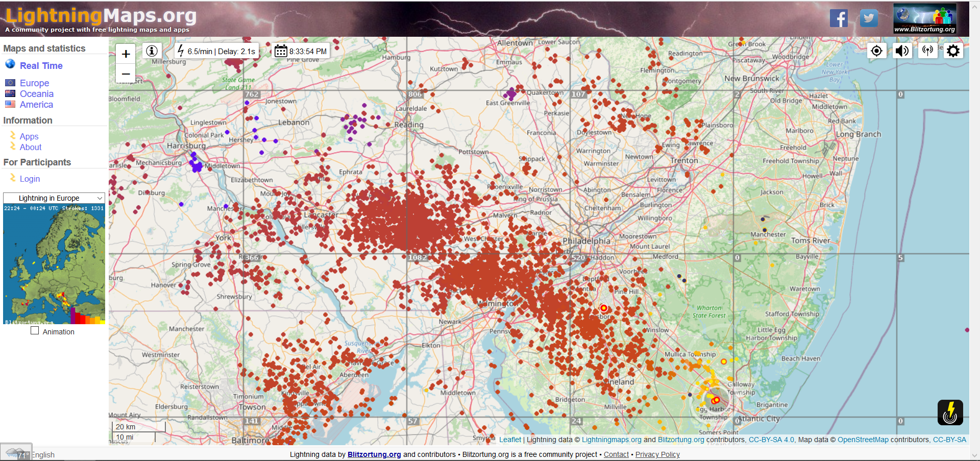The width and height of the screenshot is (980, 461).
Task: Click the Philadelphia label on map
Action: 586,241
